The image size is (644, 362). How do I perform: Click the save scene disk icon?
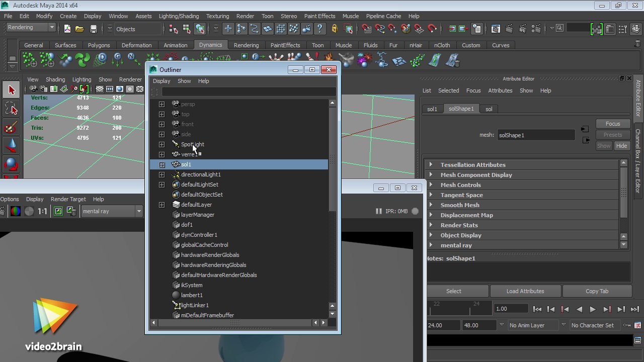[x=93, y=29]
